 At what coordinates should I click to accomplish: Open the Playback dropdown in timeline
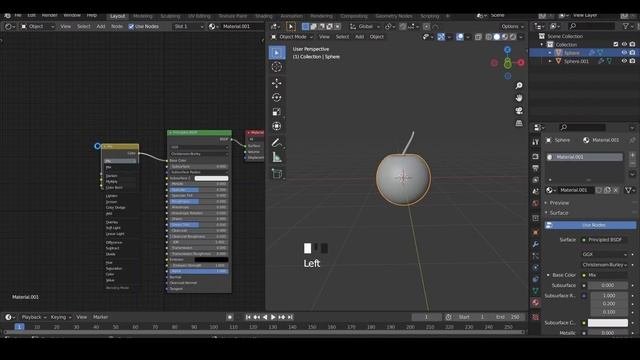click(x=33, y=317)
